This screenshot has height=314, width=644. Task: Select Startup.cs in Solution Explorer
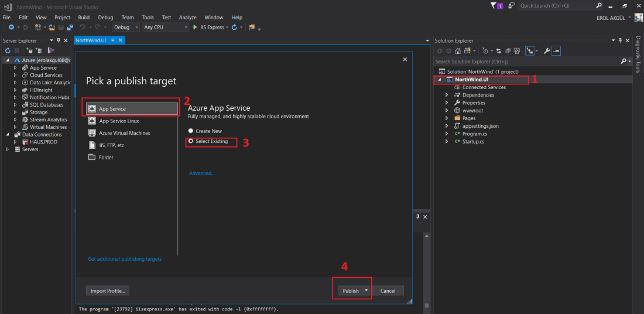pyautogui.click(x=473, y=141)
